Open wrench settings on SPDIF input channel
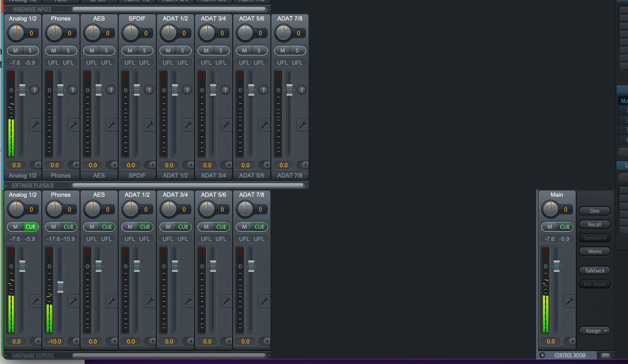This screenshot has width=628, height=364. (x=150, y=125)
